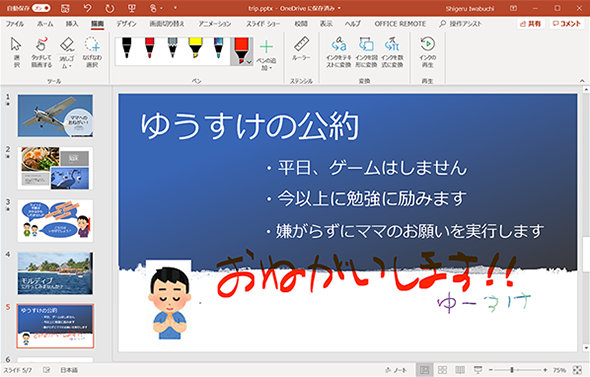This screenshot has width=590, height=377.
Task: Toggle the ノート notes pane
Action: point(396,370)
